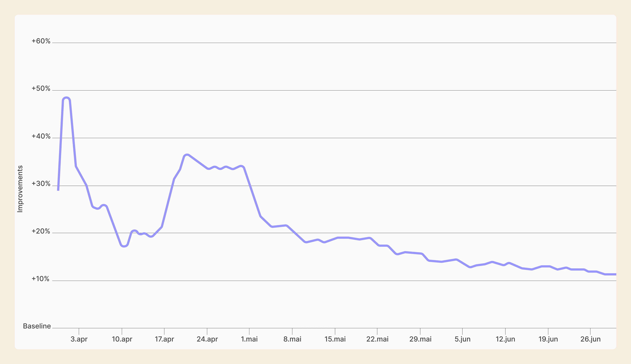Click the "+30%" y-axis label
The width and height of the screenshot is (631, 364).
click(41, 184)
